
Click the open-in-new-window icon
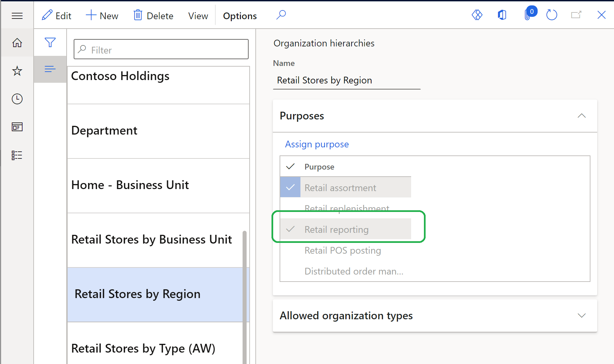click(x=576, y=15)
